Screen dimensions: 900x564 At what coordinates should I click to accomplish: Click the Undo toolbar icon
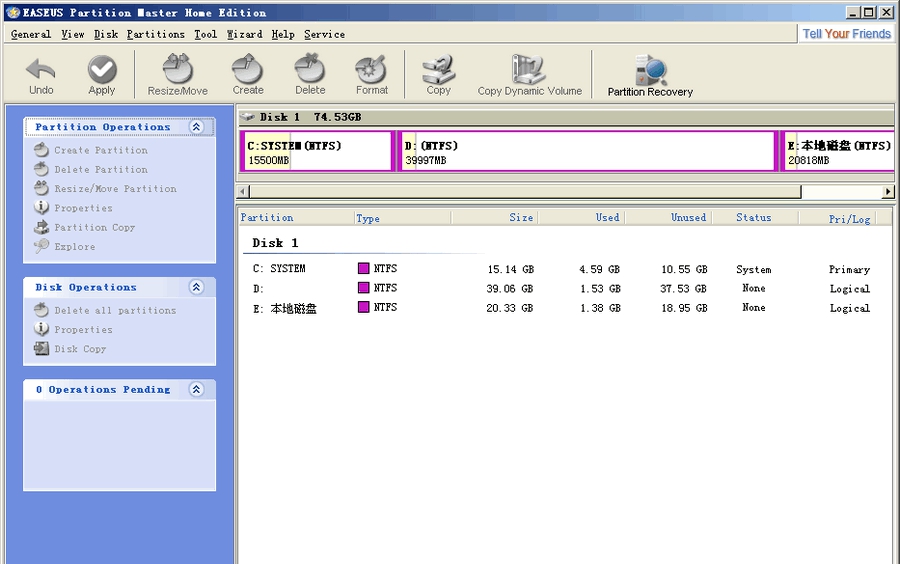(41, 70)
